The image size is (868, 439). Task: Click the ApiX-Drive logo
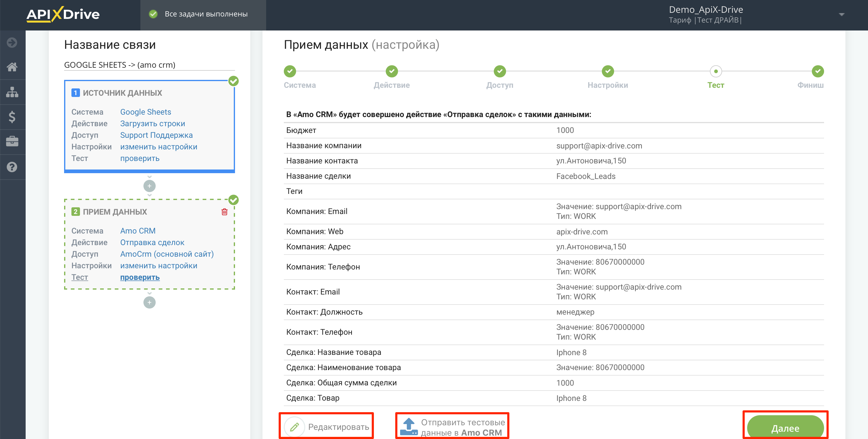63,14
